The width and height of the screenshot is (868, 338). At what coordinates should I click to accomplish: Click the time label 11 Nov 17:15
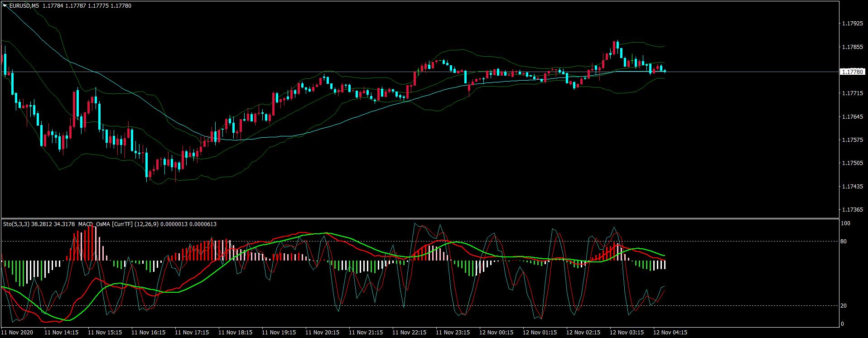[x=192, y=333]
